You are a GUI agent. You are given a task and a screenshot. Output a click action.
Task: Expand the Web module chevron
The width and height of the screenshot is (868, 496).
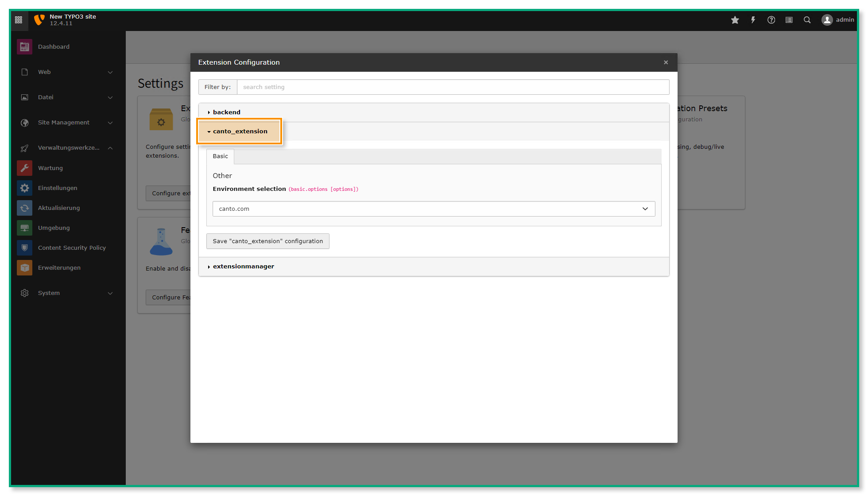click(x=110, y=72)
